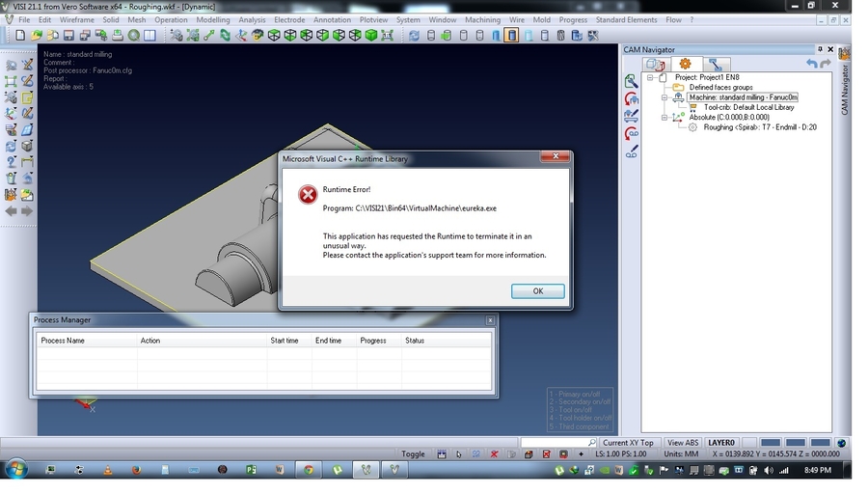The height and width of the screenshot is (494, 868).
Task: Open the Machining menu
Action: click(482, 19)
